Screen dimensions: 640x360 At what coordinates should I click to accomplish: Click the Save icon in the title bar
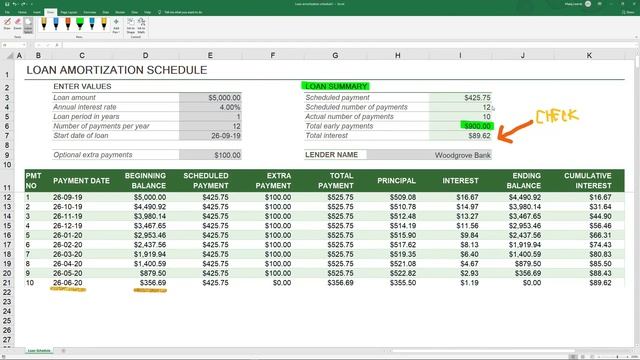point(7,4)
